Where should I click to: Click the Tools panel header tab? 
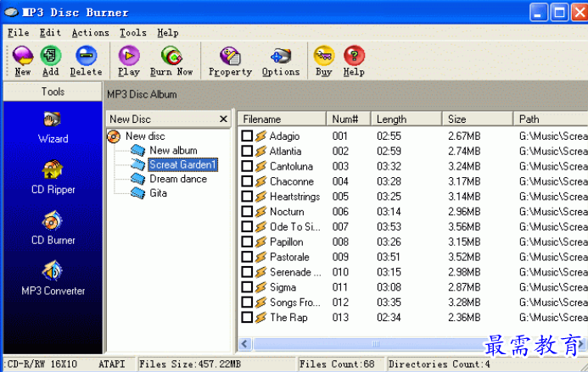[x=53, y=92]
